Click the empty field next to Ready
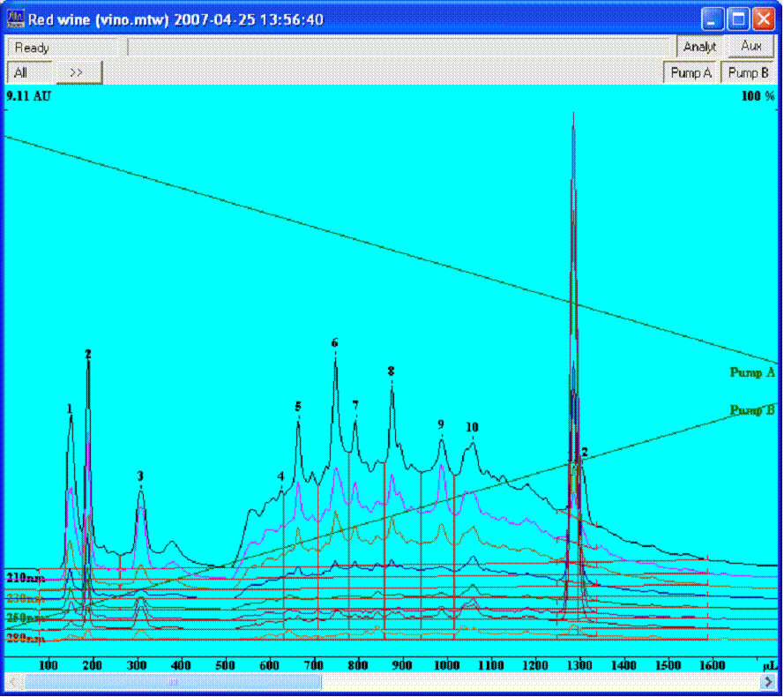This screenshot has width=784, height=697. pos(399,47)
